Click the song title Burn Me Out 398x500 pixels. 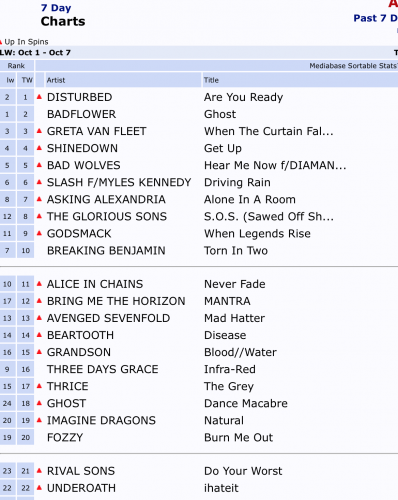(x=239, y=437)
